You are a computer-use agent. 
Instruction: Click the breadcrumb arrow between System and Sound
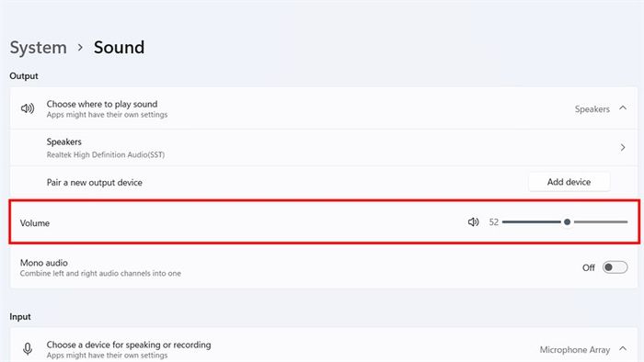80,48
